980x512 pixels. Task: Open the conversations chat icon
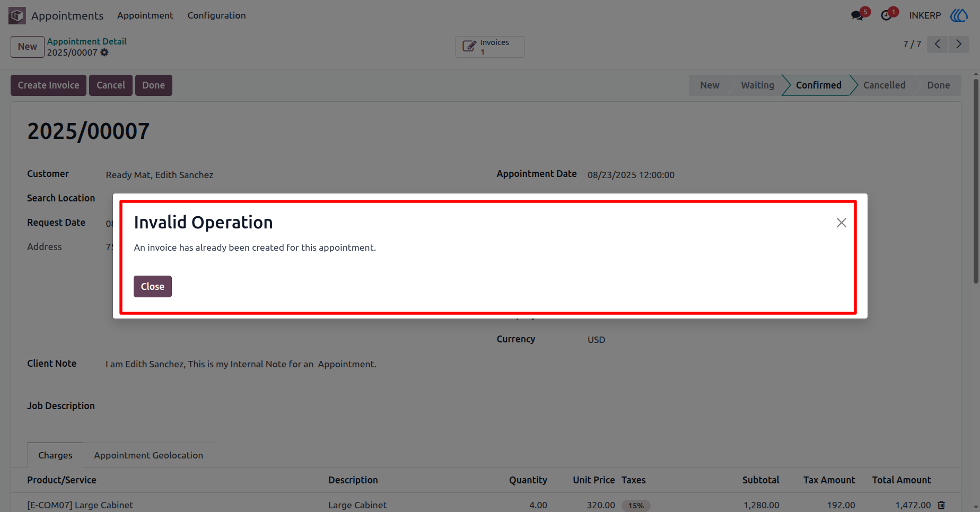857,15
